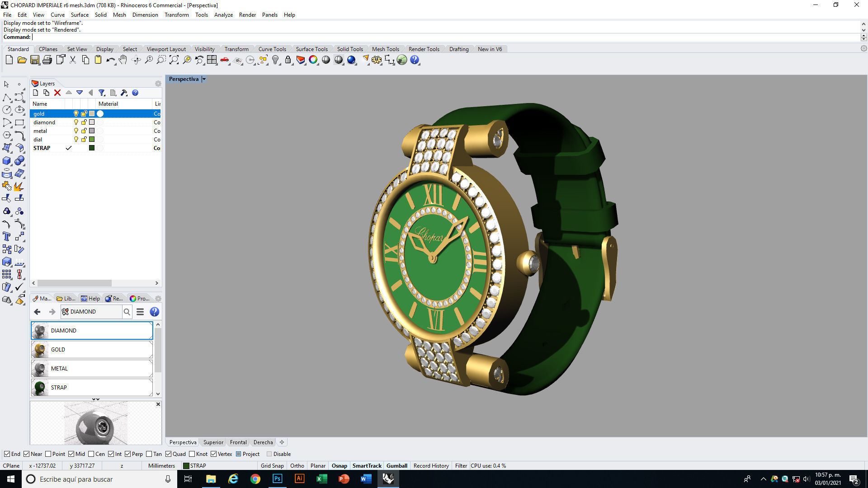The height and width of the screenshot is (488, 868).
Task: Click the padlock Lock objects icon
Action: [x=288, y=60]
